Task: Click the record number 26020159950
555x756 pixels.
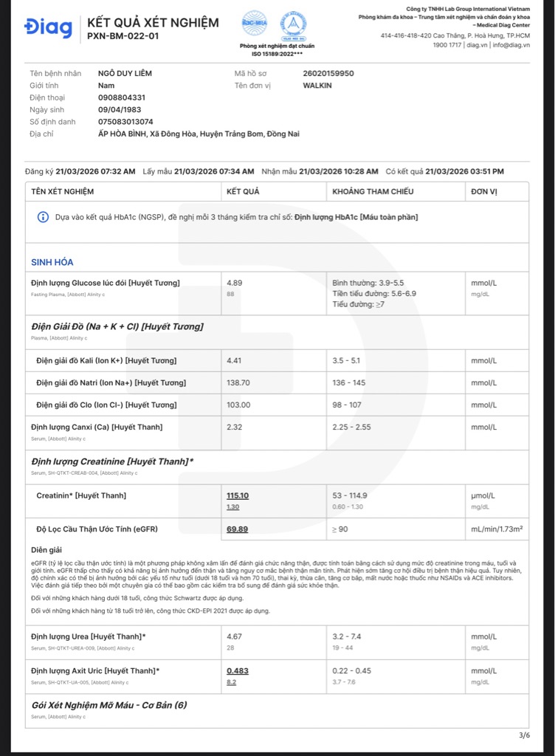Action: pos(328,74)
